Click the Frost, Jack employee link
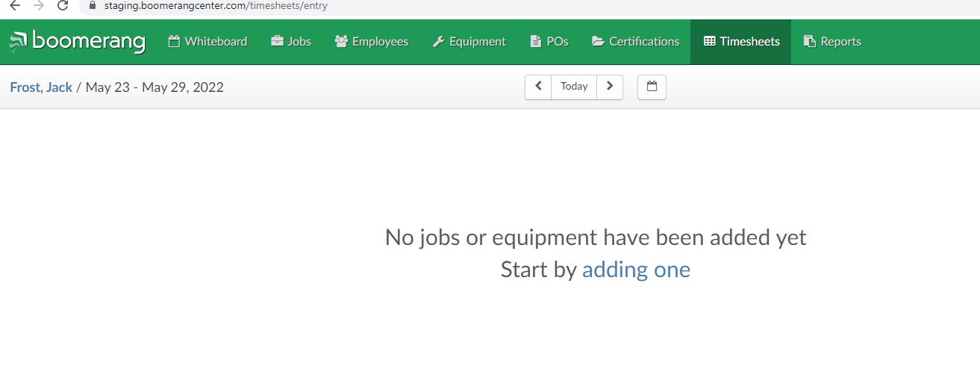 [x=41, y=87]
